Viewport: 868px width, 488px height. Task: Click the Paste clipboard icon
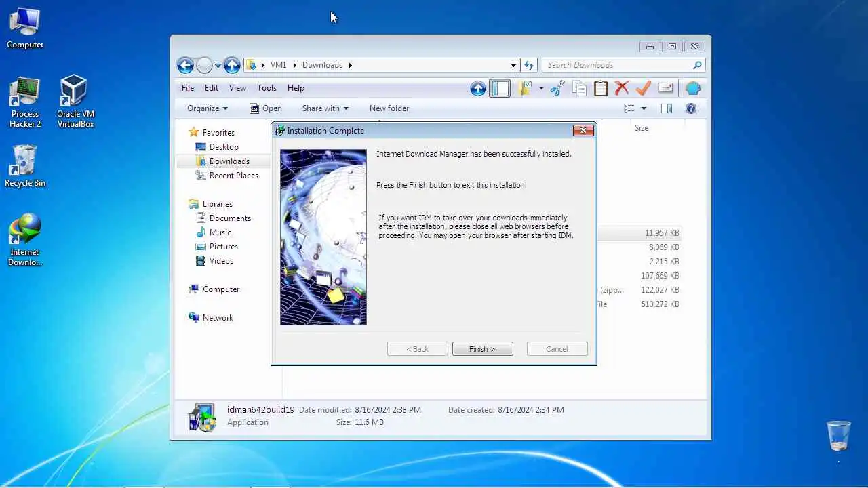click(x=601, y=88)
